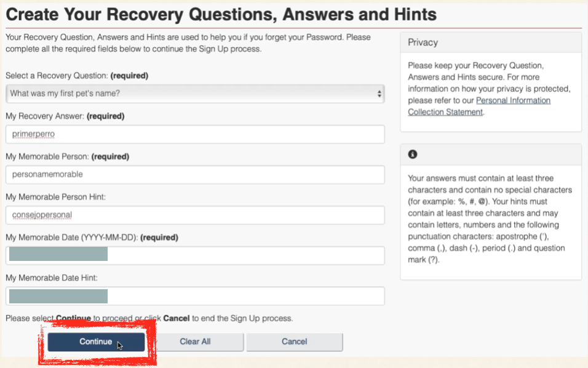The image size is (588, 368).
Task: Click the 'My Memorable Person: (required)' label
Action: pos(71,156)
